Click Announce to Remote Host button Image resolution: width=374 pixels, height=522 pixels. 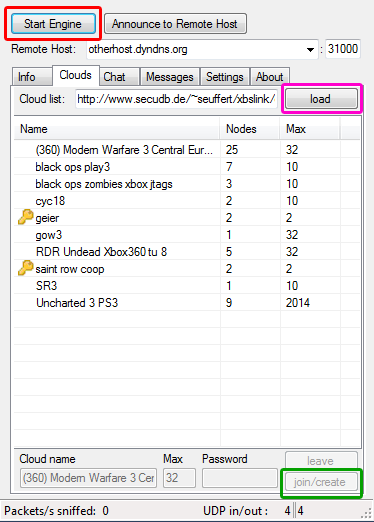tap(175, 24)
